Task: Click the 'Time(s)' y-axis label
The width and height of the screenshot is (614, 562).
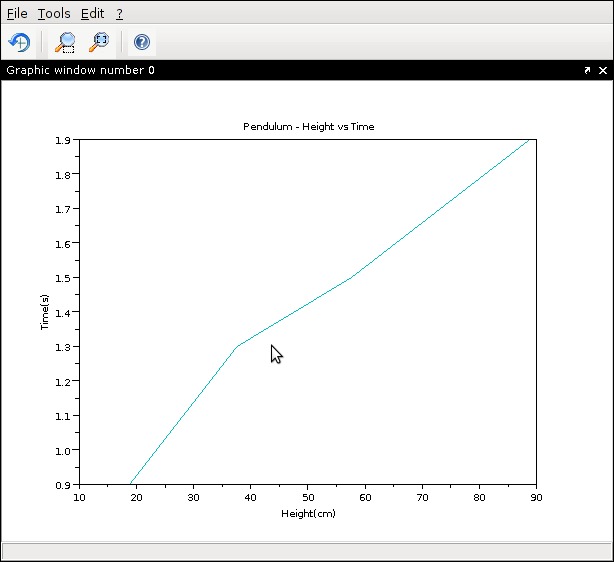Action: click(45, 312)
